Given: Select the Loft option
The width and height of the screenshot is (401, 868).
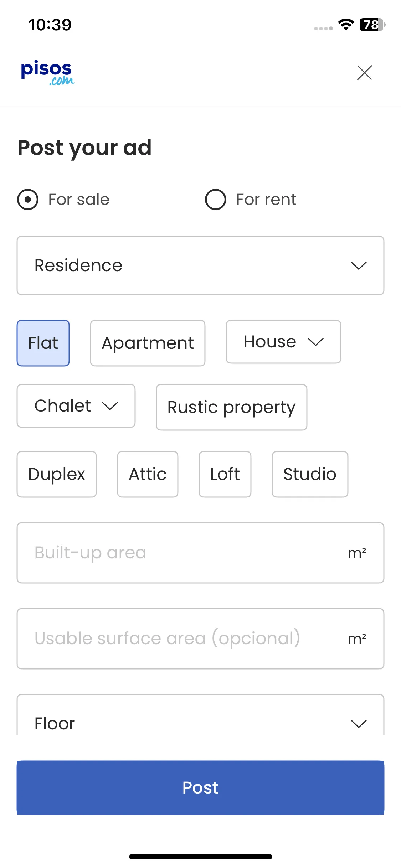Looking at the screenshot, I should pos(225,474).
